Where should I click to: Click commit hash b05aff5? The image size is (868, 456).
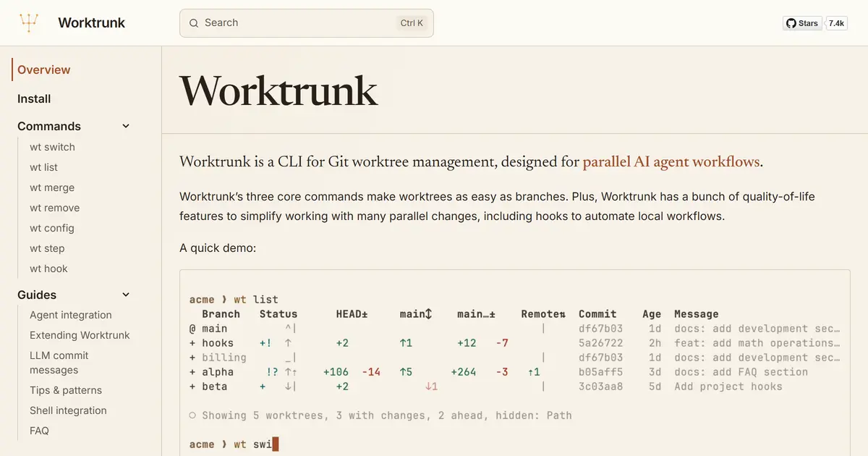click(x=600, y=372)
